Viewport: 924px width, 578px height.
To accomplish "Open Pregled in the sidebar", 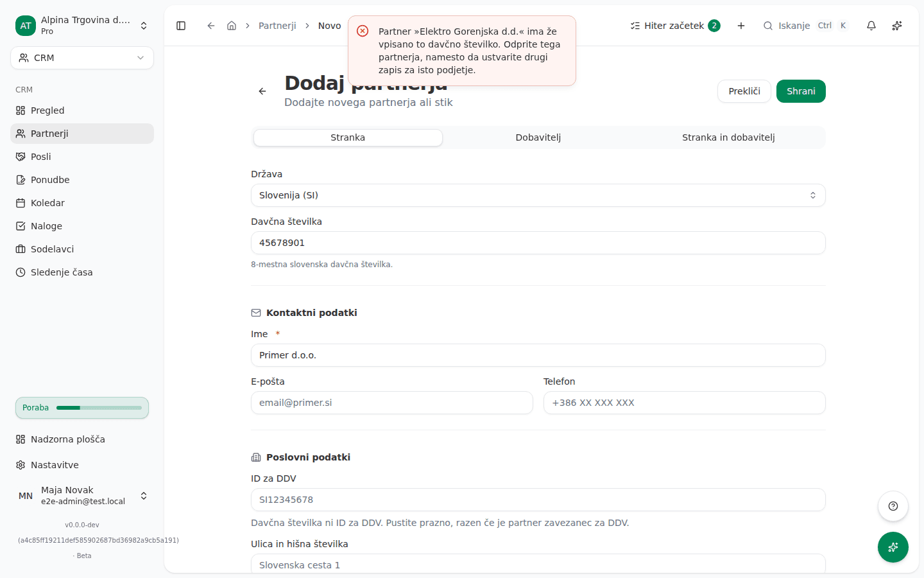I will click(82, 110).
